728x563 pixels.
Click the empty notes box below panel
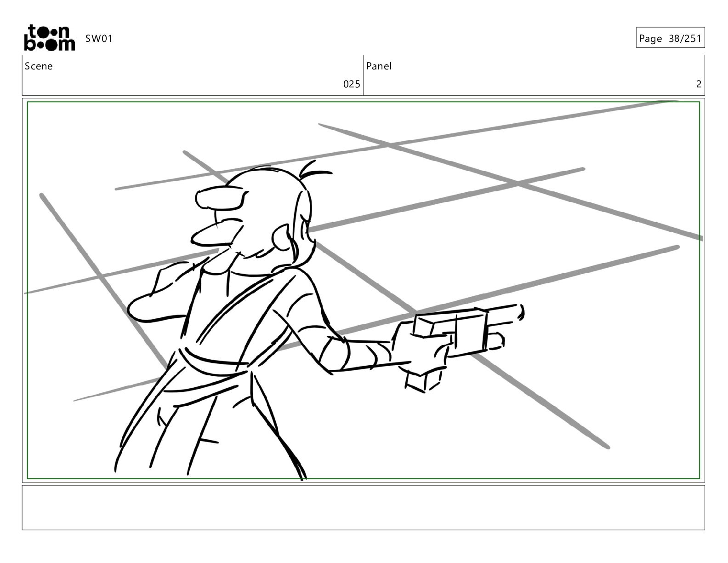364,508
